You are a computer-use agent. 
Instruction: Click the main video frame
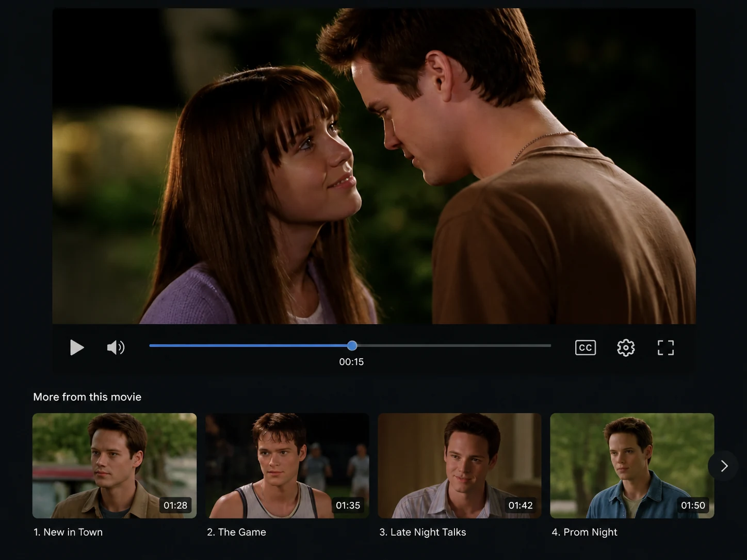[374, 166]
